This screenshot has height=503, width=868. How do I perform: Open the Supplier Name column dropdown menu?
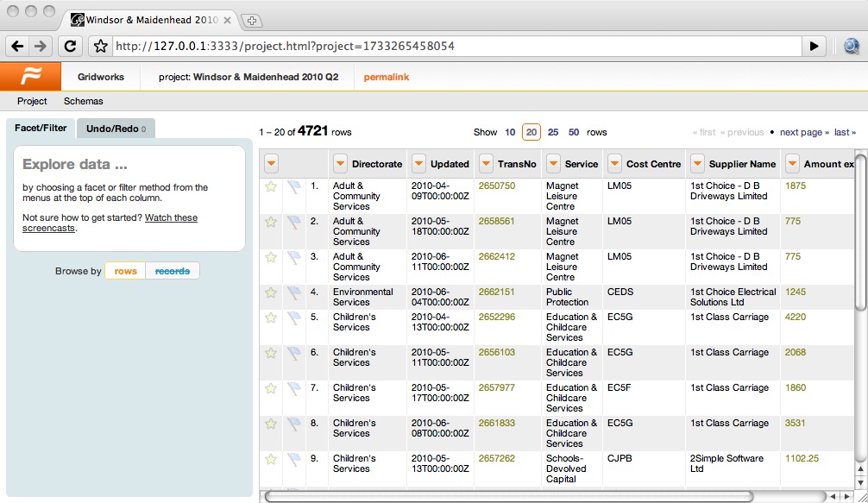[x=697, y=164]
